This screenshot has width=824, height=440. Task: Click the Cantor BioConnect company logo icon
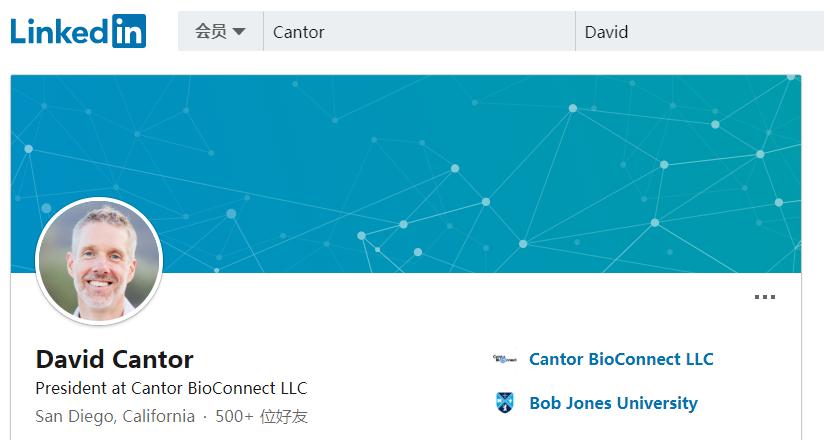click(505, 359)
